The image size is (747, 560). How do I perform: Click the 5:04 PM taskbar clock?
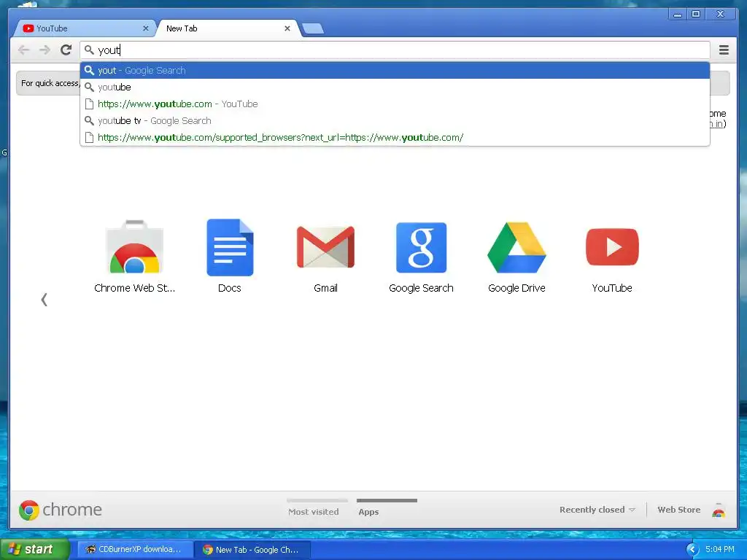pos(720,549)
